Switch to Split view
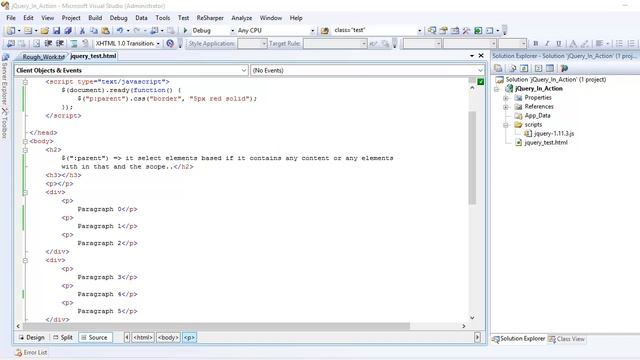Screen dimensions: 640x360 click(62, 338)
